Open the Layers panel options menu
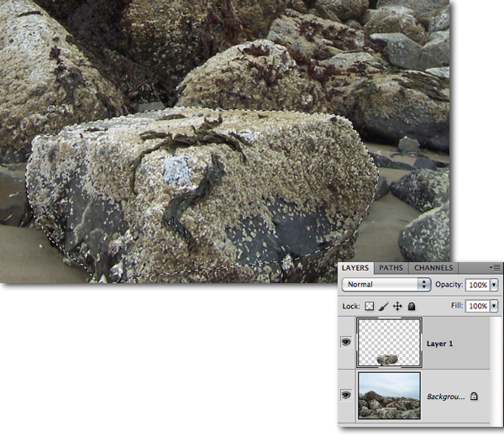The width and height of the screenshot is (504, 447). pyautogui.click(x=495, y=267)
